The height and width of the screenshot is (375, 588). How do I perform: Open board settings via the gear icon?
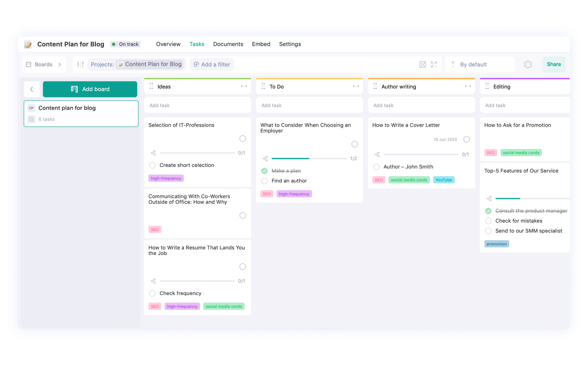click(x=528, y=64)
